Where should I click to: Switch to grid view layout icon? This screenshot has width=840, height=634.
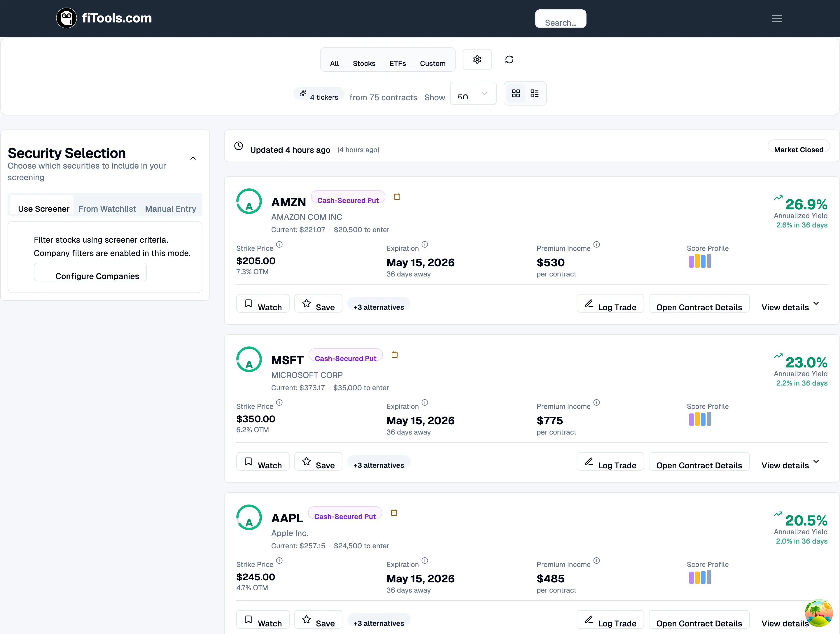[x=516, y=93]
